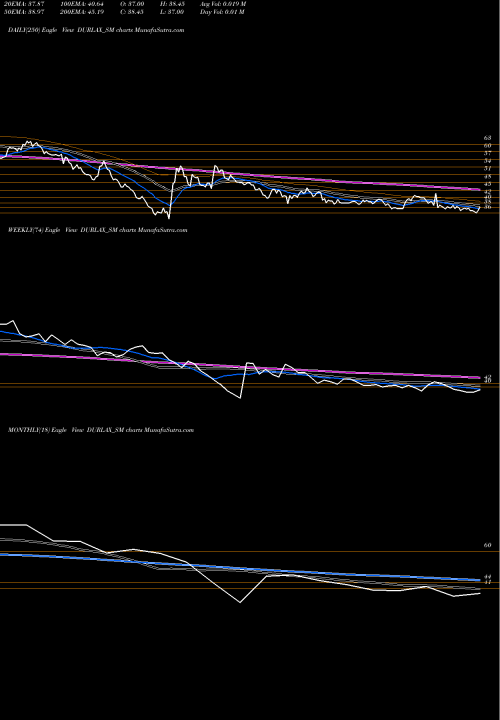Click the 50EMA value text

(24, 12)
